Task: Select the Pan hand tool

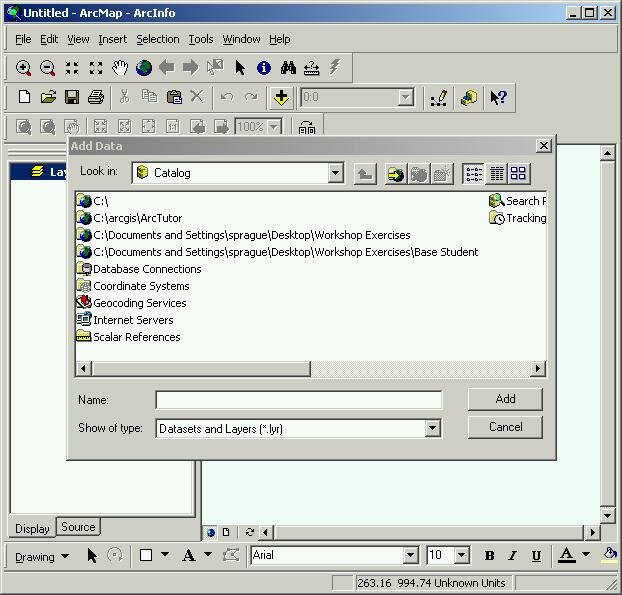Action: tap(120, 68)
